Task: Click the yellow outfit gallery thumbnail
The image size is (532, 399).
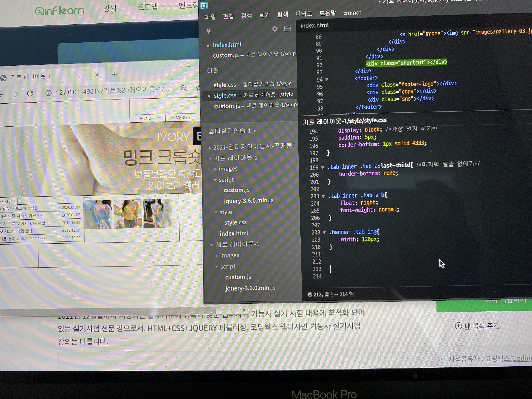Action: 128,214
